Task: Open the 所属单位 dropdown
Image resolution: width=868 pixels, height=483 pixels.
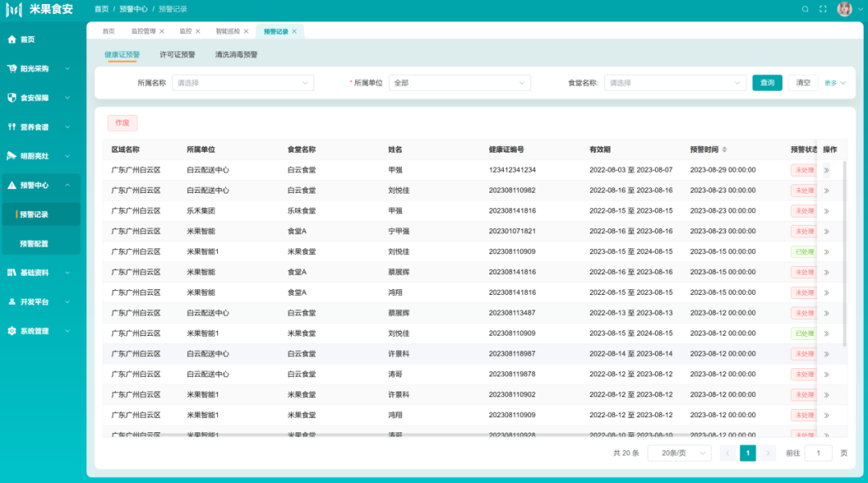Action: (460, 83)
